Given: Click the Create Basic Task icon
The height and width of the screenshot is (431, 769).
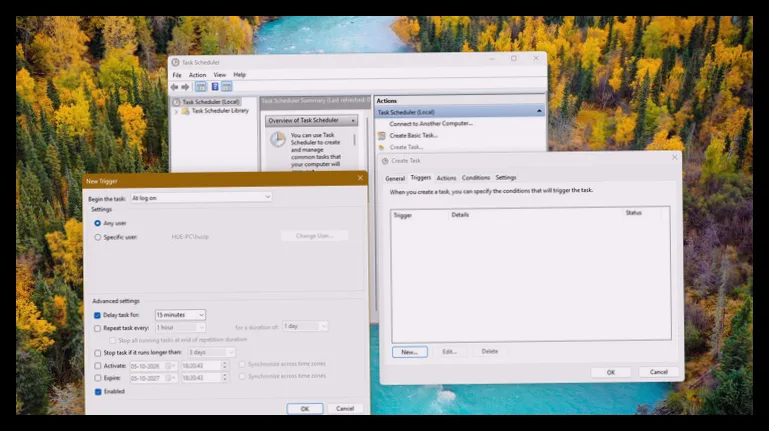Looking at the screenshot, I should click(x=382, y=135).
